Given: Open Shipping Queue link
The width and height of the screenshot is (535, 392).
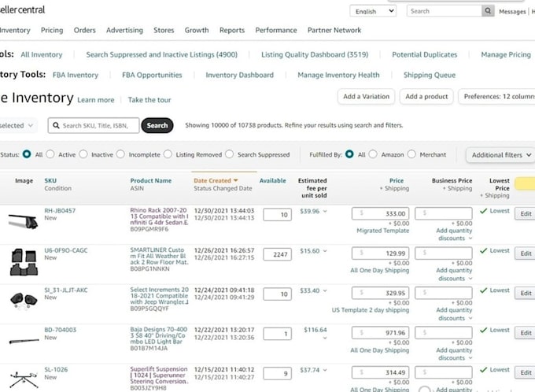Looking at the screenshot, I should [430, 75].
